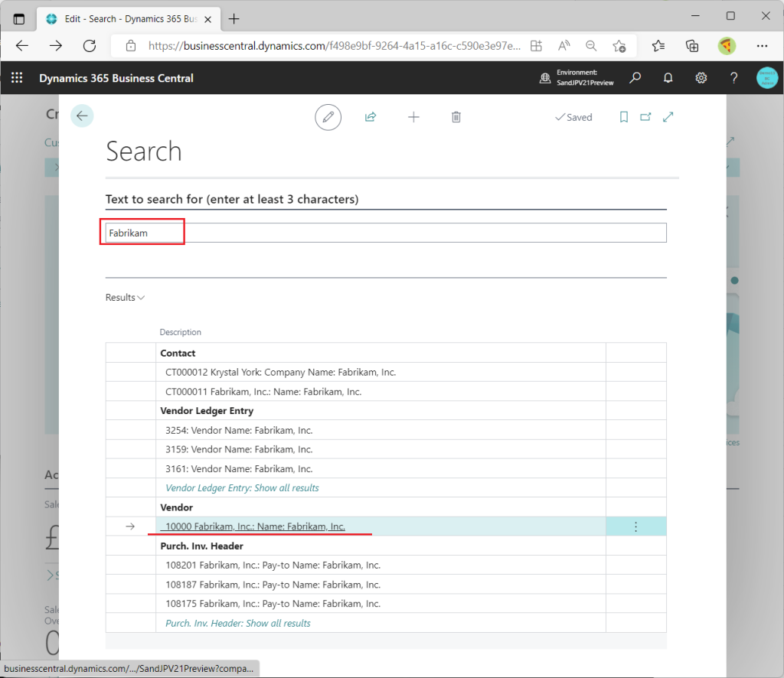Click the browser back button
The width and height of the screenshot is (784, 678).
[x=22, y=46]
